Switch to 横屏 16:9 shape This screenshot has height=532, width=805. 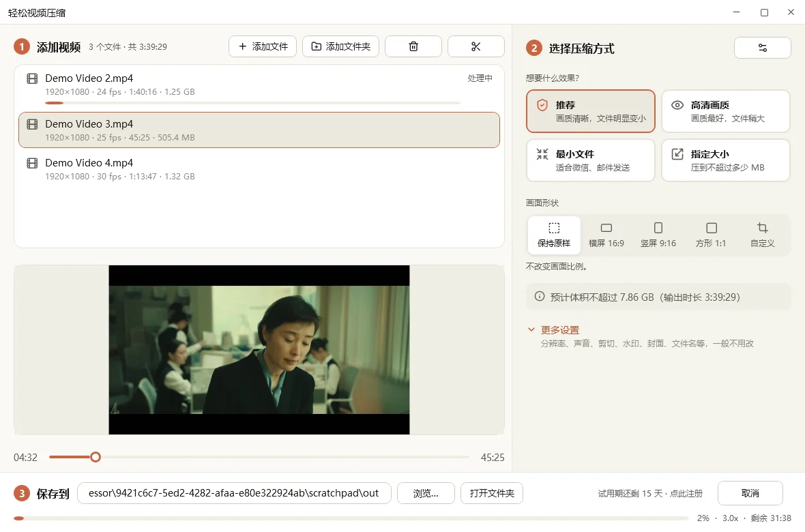point(606,235)
